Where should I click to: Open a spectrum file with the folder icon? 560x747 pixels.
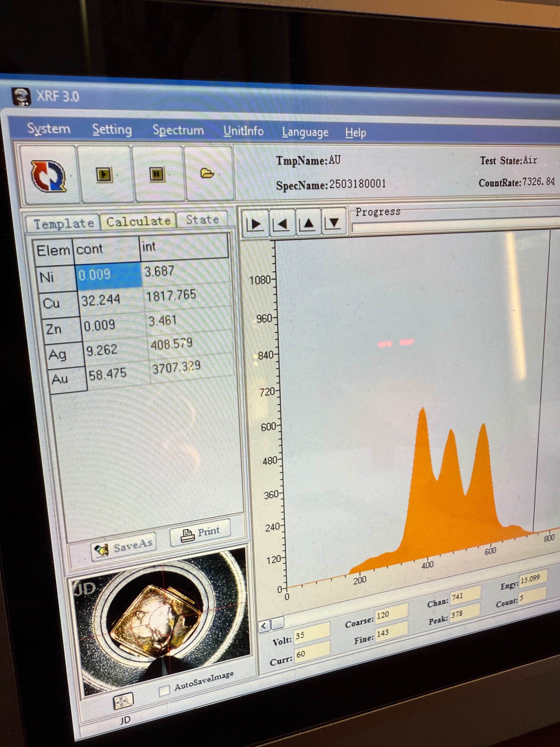pyautogui.click(x=207, y=174)
